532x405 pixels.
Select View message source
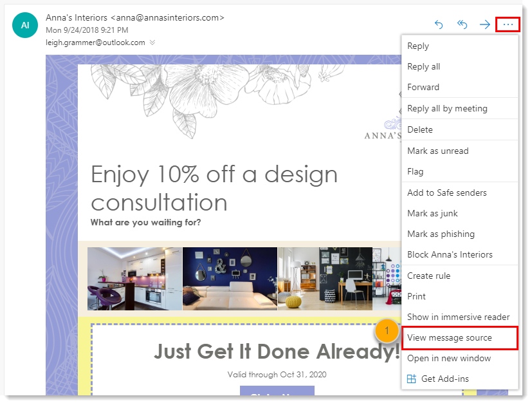460,338
